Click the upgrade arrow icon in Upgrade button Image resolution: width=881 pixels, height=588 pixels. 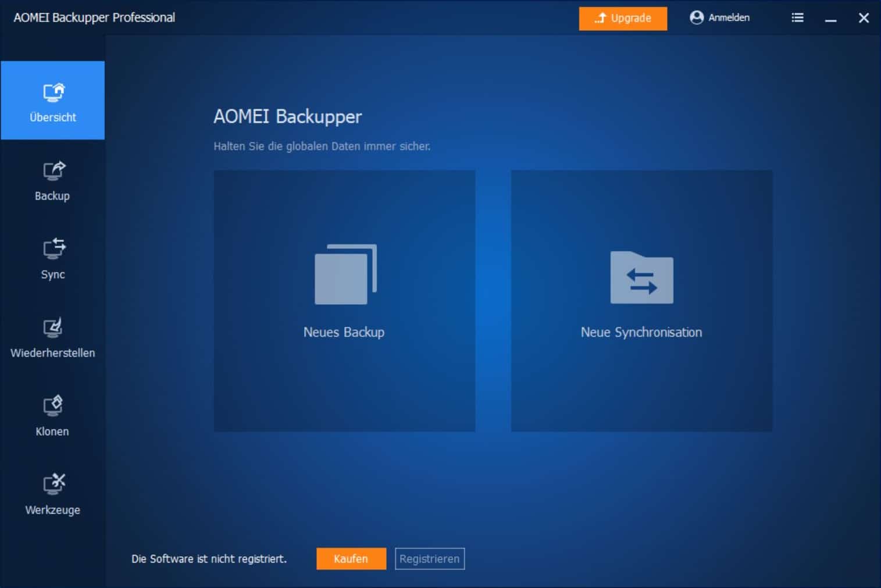tap(601, 18)
